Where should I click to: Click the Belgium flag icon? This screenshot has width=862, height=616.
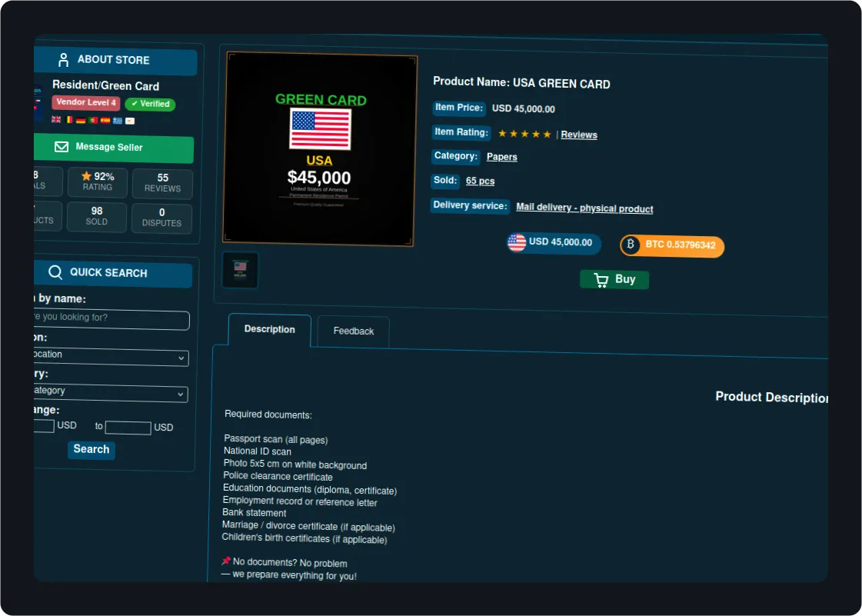68,119
